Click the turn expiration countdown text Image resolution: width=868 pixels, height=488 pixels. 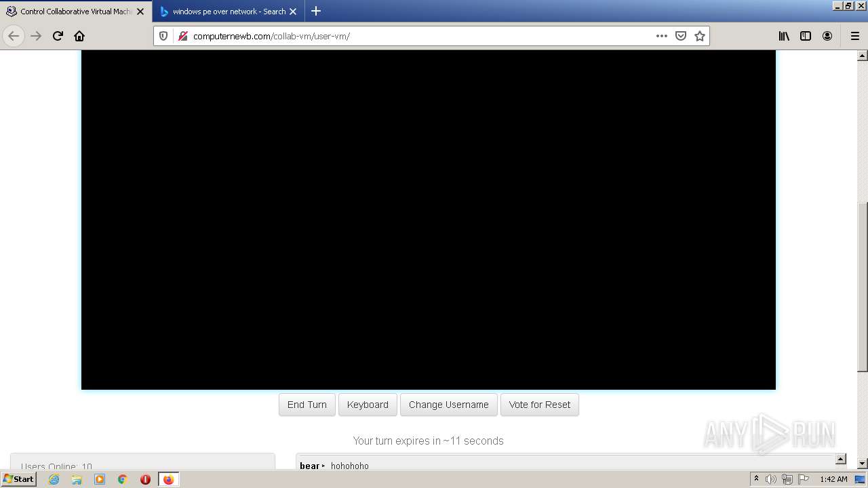[x=428, y=441]
